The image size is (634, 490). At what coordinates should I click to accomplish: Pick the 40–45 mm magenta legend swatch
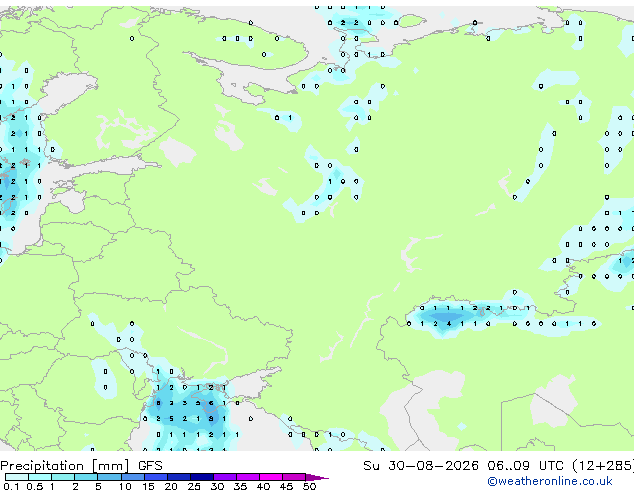(271, 477)
